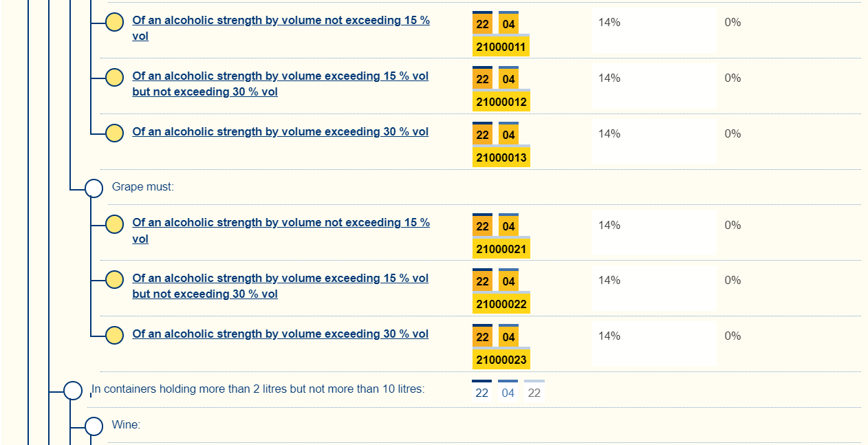Click the 21000023 commodity code badge
The height and width of the screenshot is (445, 868).
501,360
